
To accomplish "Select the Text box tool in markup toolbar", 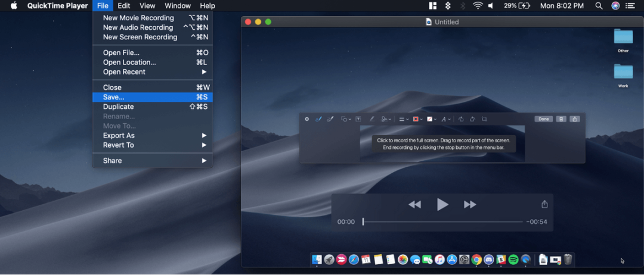I will coord(358,119).
